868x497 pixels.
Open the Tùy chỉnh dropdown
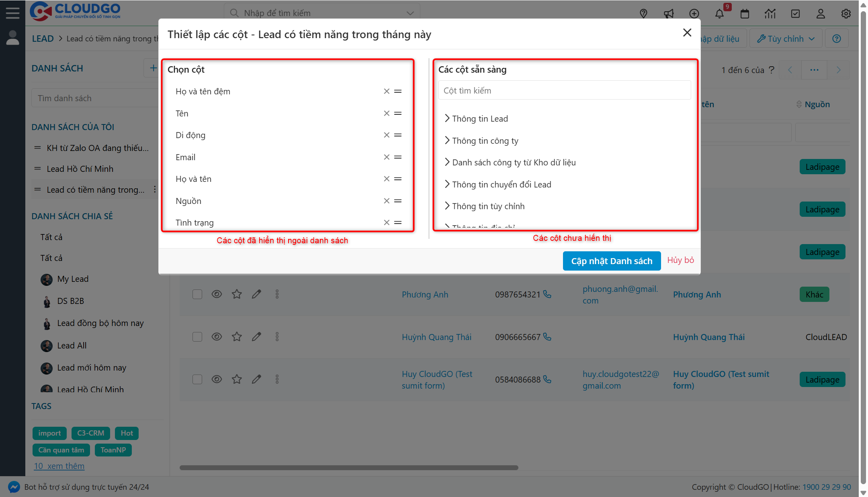click(785, 38)
